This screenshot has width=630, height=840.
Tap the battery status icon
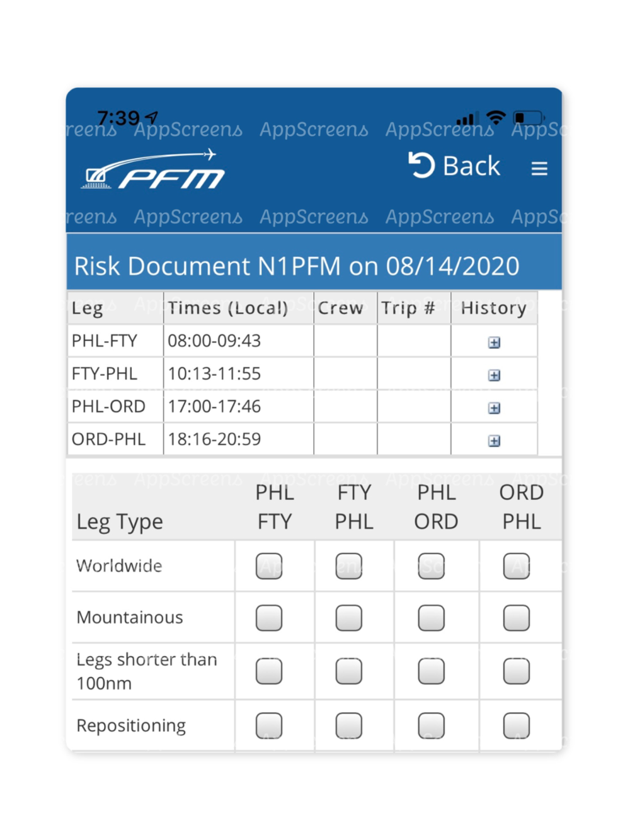529,118
